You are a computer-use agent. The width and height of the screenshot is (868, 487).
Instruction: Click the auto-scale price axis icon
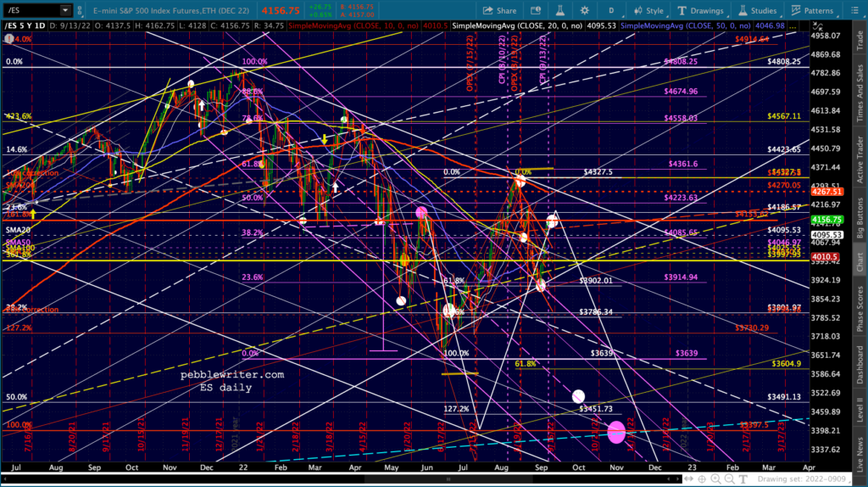click(x=818, y=26)
